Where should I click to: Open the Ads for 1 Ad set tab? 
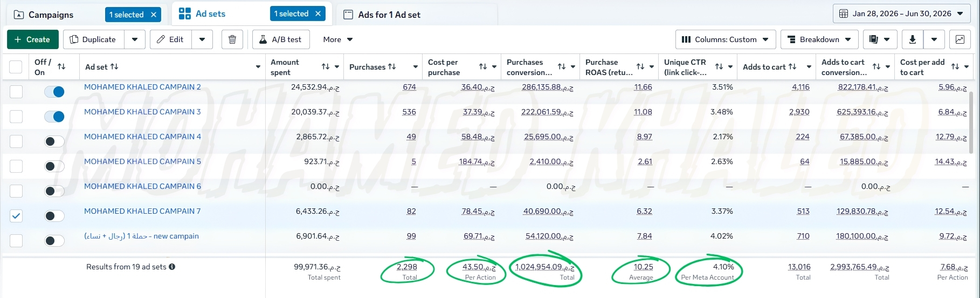389,15
